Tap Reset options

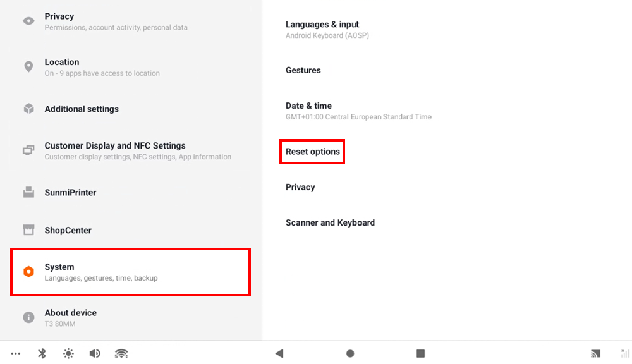click(313, 152)
